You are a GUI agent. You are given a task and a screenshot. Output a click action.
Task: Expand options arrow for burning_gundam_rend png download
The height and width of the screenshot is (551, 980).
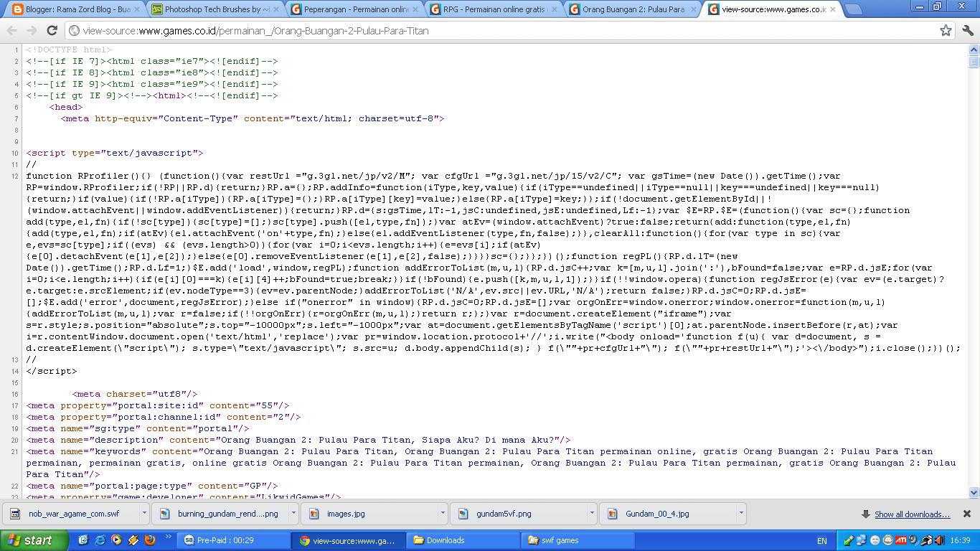click(x=293, y=514)
